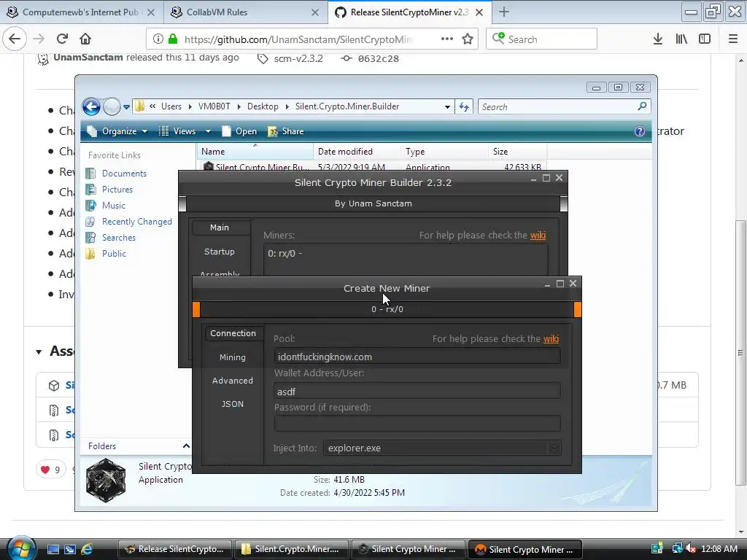Open the Windows Start menu
This screenshot has height=560, width=747.
click(x=21, y=548)
